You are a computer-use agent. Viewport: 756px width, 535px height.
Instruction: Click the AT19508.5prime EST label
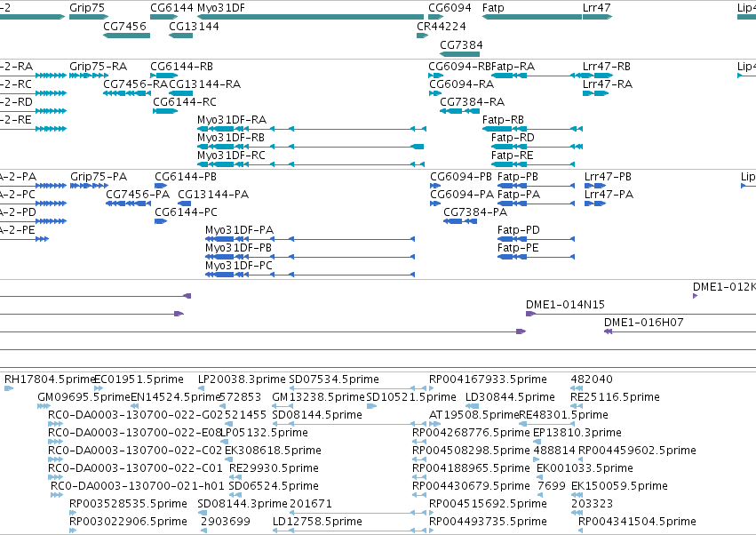tap(474, 415)
